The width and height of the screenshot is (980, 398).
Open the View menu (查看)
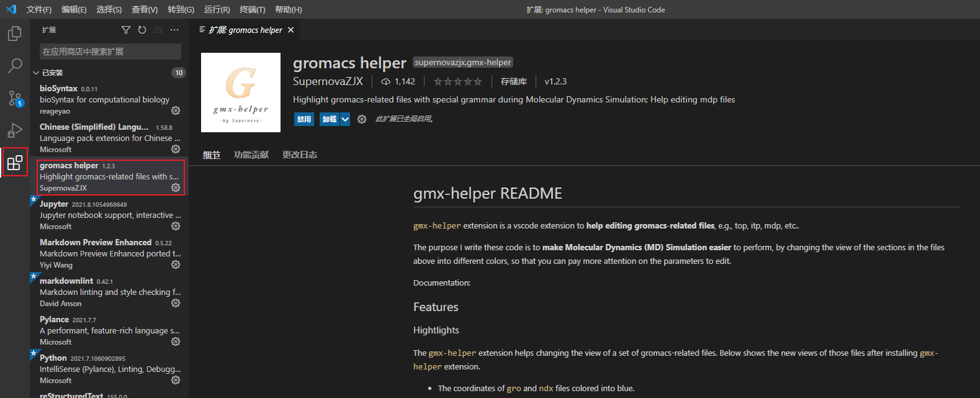(145, 9)
